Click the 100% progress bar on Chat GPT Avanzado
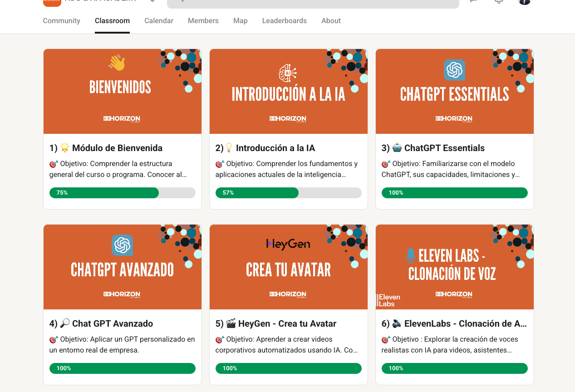This screenshot has width=575, height=392. click(x=123, y=368)
